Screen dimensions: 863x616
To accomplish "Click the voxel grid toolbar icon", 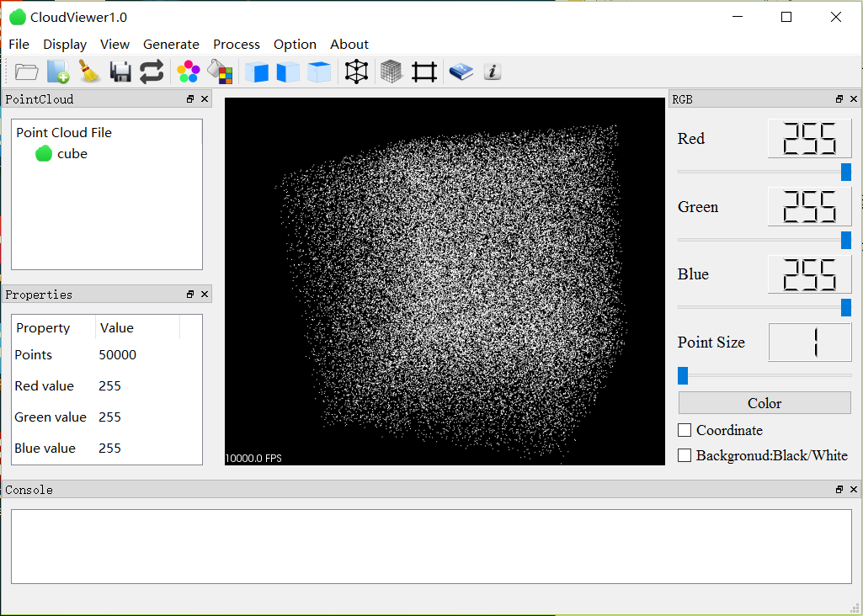I will tap(391, 72).
